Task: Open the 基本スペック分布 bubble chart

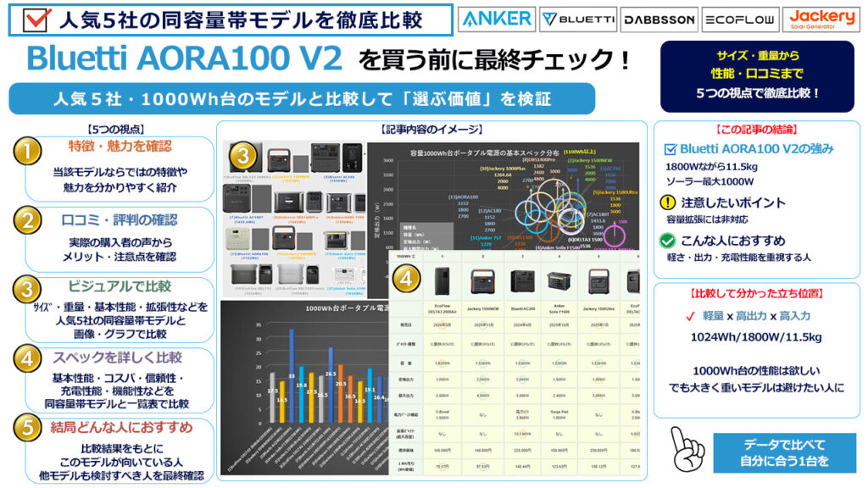Action: click(x=504, y=197)
